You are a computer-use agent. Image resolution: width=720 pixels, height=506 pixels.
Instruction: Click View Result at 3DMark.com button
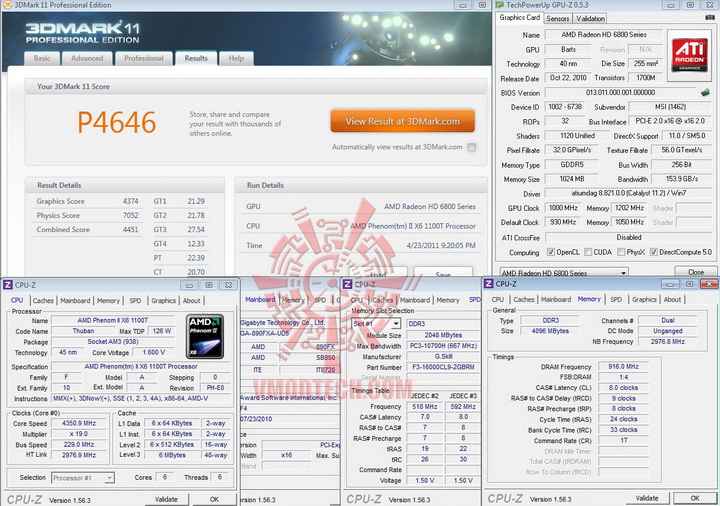click(x=402, y=121)
